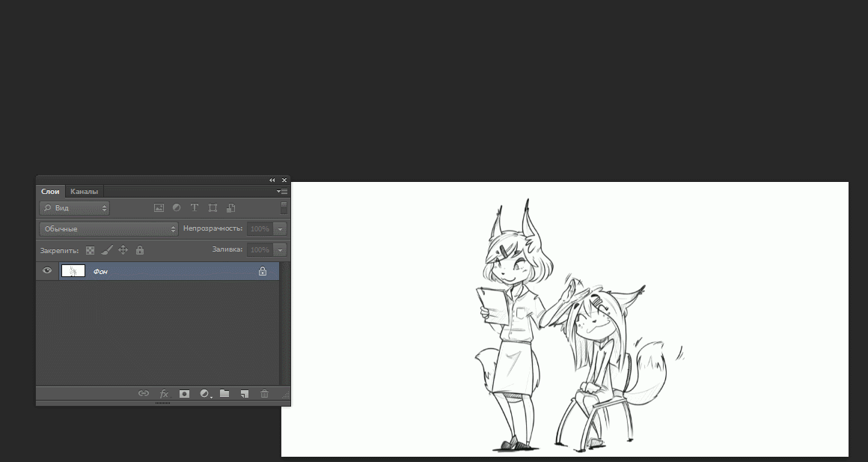
Task: Open the fx layer style menu
Action: [164, 393]
